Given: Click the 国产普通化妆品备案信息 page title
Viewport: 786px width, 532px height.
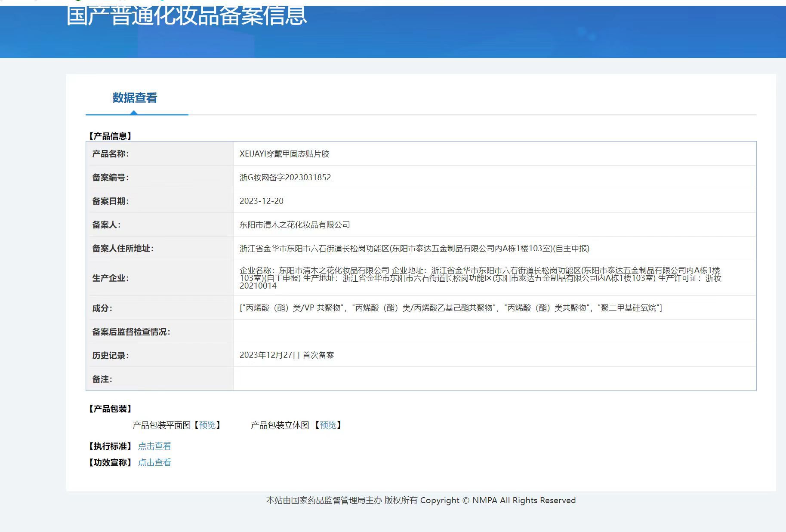Looking at the screenshot, I should (187, 15).
